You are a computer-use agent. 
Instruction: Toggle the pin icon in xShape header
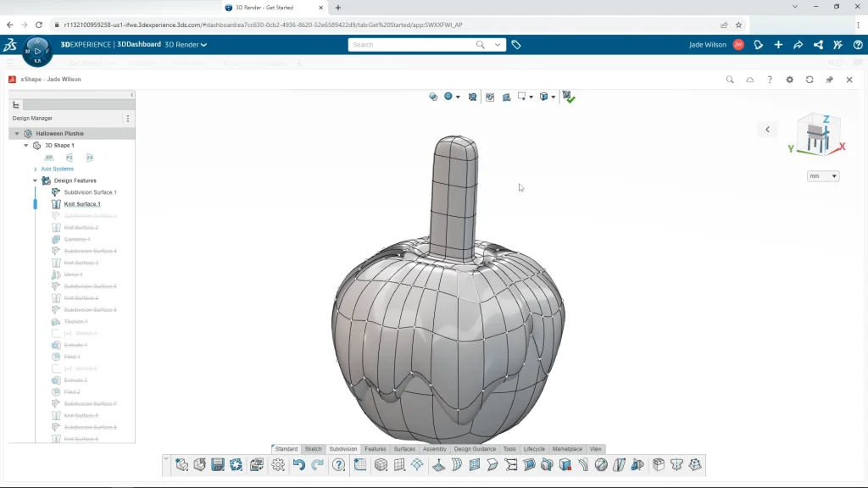coord(829,80)
